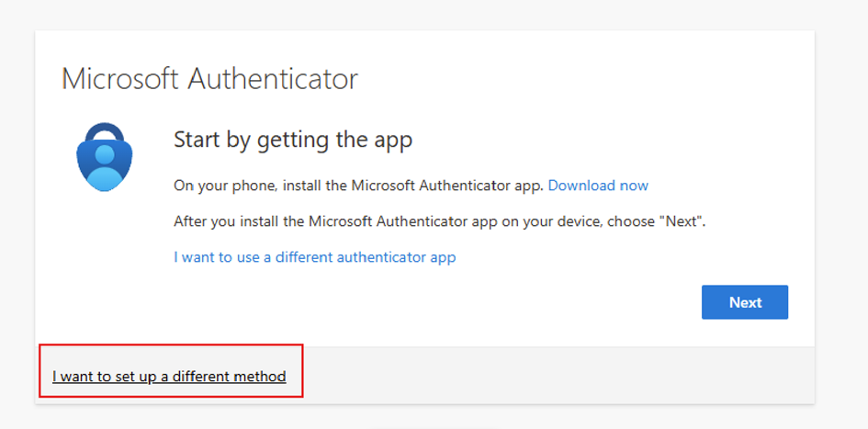The height and width of the screenshot is (429, 868).
Task: Click the 'Microsoft Authenticator' page title
Action: point(209,79)
